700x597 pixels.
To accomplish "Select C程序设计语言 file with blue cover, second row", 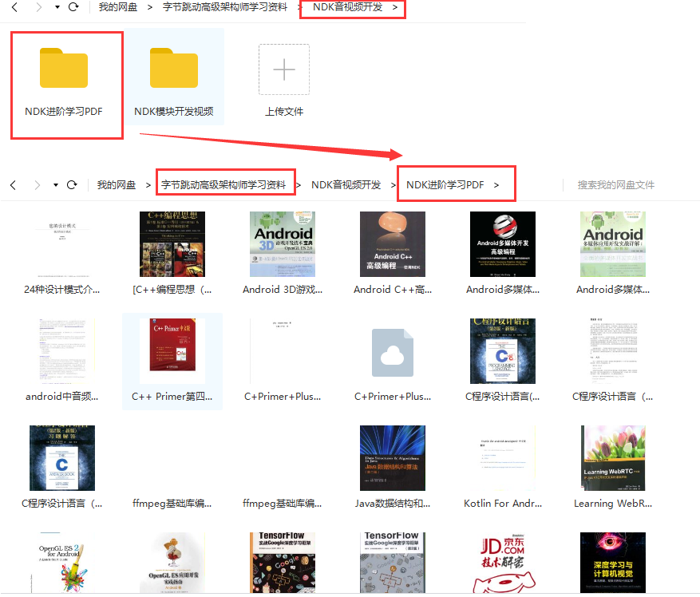I will (503, 360).
